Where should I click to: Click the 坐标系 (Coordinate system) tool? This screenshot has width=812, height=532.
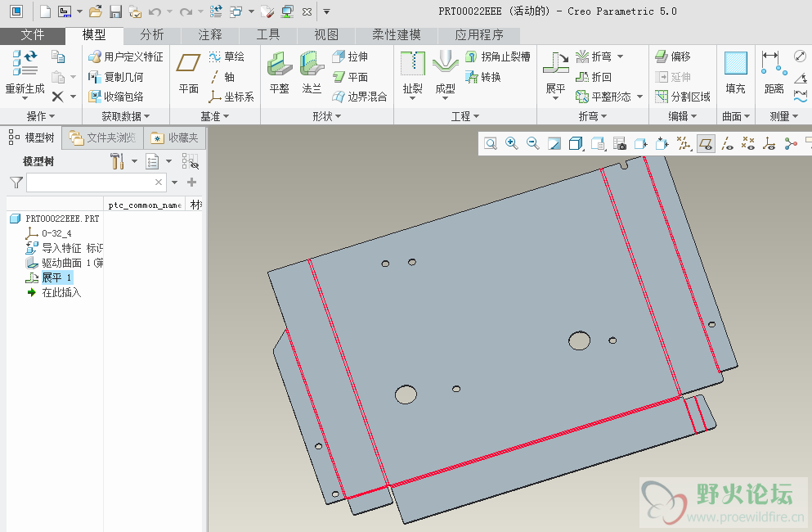231,97
